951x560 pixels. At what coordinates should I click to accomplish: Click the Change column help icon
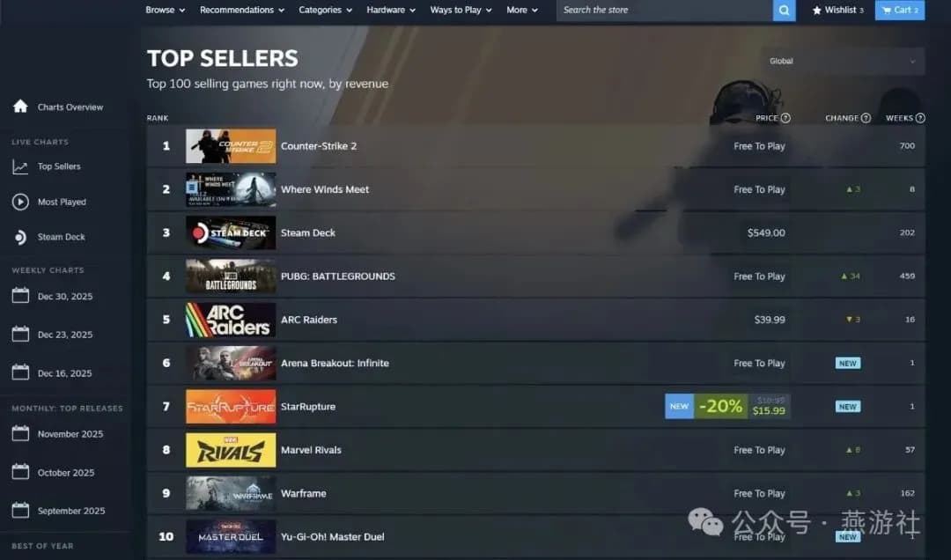(x=866, y=118)
